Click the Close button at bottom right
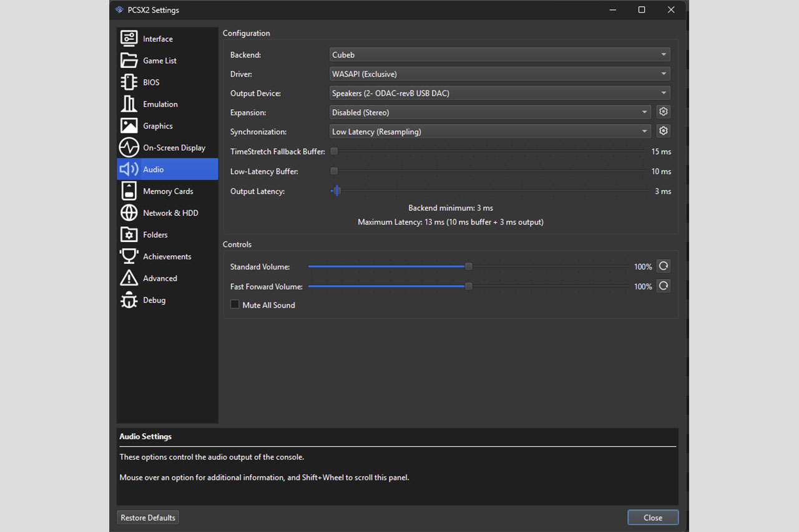 click(x=653, y=518)
